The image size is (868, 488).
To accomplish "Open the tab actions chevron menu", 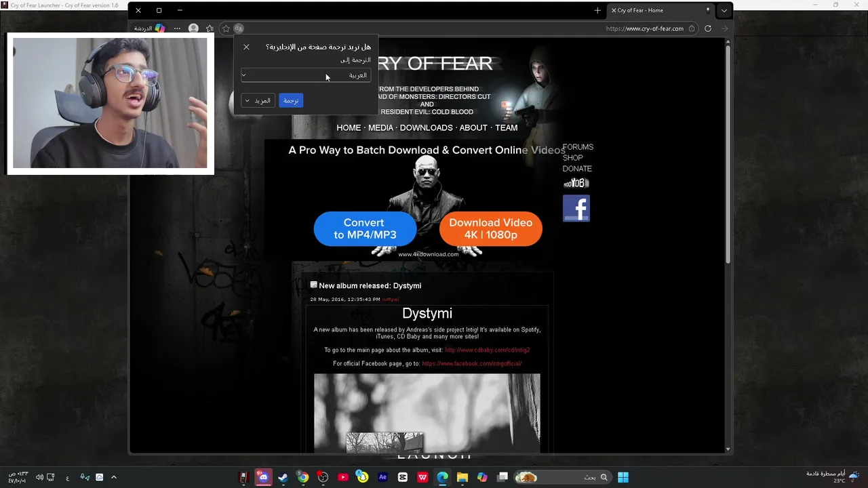I will tap(724, 11).
